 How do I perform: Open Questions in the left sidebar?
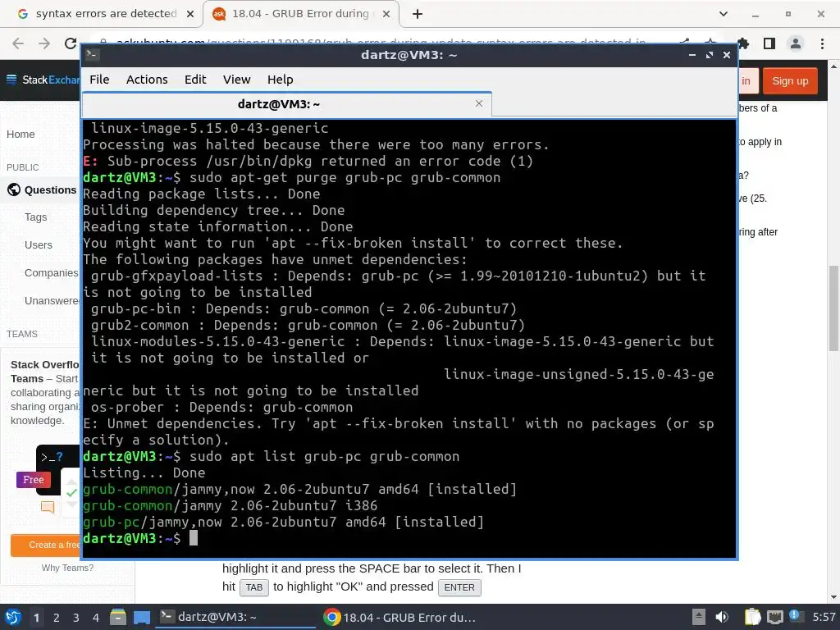click(x=50, y=189)
